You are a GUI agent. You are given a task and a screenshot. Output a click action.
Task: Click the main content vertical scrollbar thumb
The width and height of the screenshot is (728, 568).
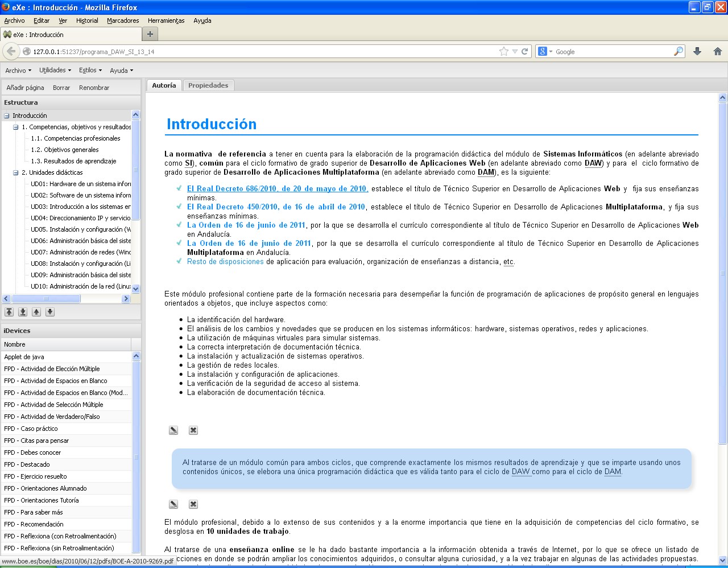coord(722,273)
